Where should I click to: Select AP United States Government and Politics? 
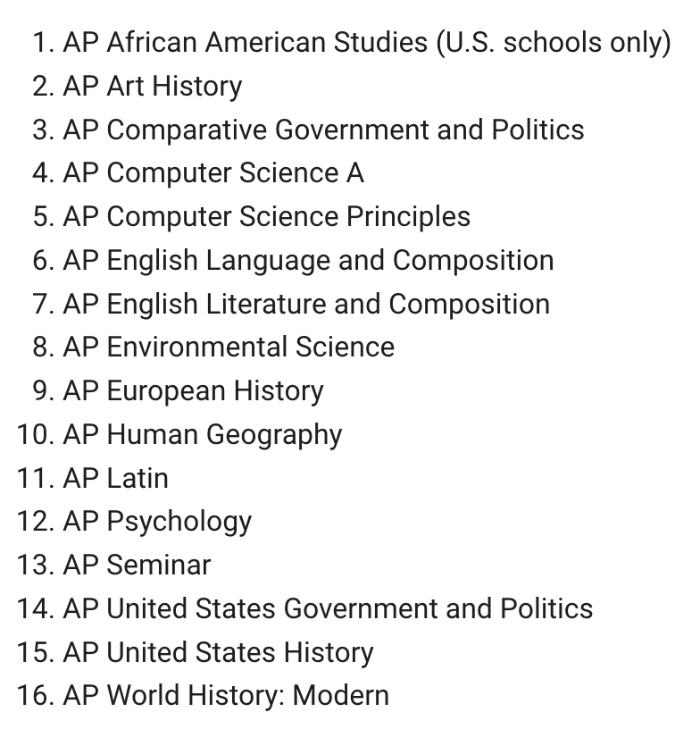point(328,608)
